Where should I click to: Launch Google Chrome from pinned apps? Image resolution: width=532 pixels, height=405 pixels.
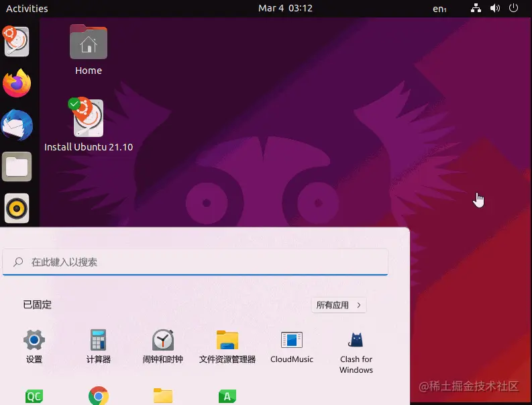(x=99, y=396)
